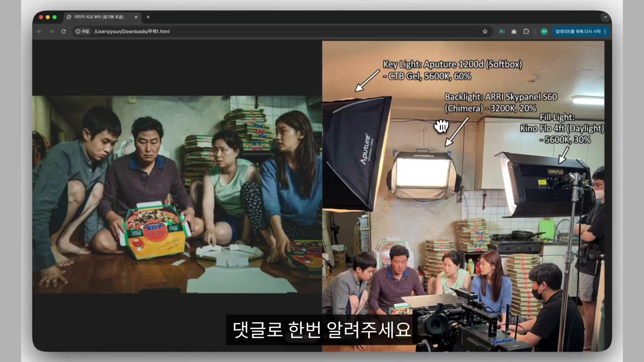
Task: Click the Kino Flo 4ft (Daylight) label
Action: pyautogui.click(x=562, y=128)
